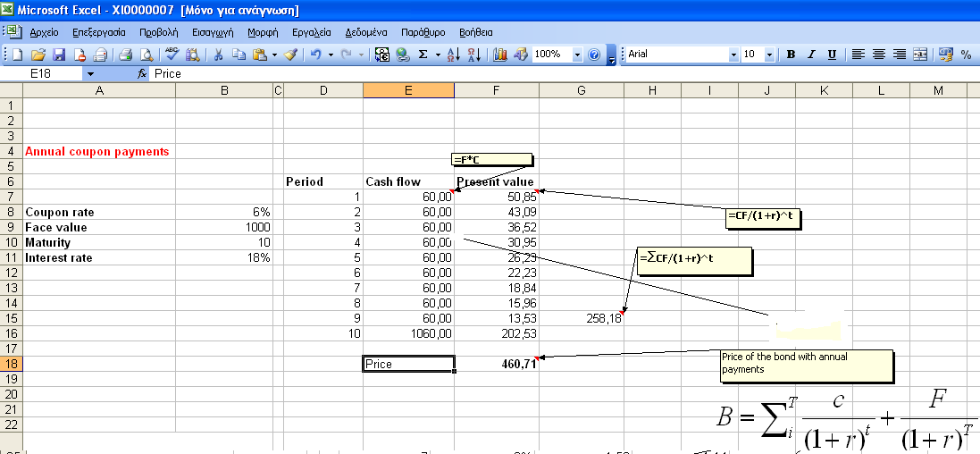Open the Paste options dropdown arrow
The image size is (980, 454).
[275, 55]
